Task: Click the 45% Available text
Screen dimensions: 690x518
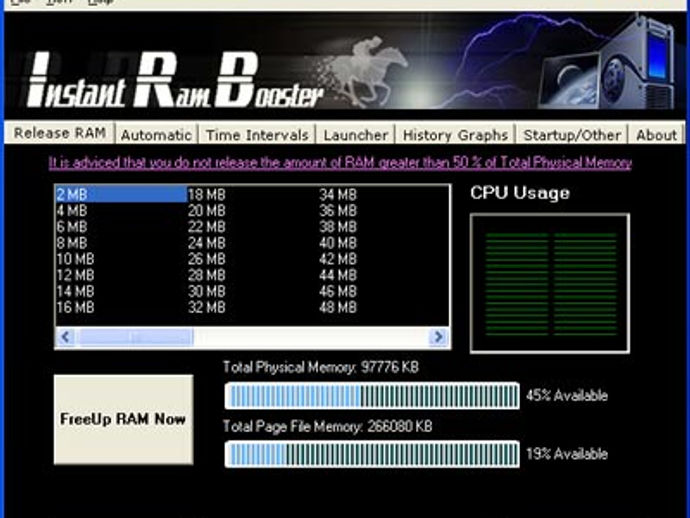Action: 567,396
